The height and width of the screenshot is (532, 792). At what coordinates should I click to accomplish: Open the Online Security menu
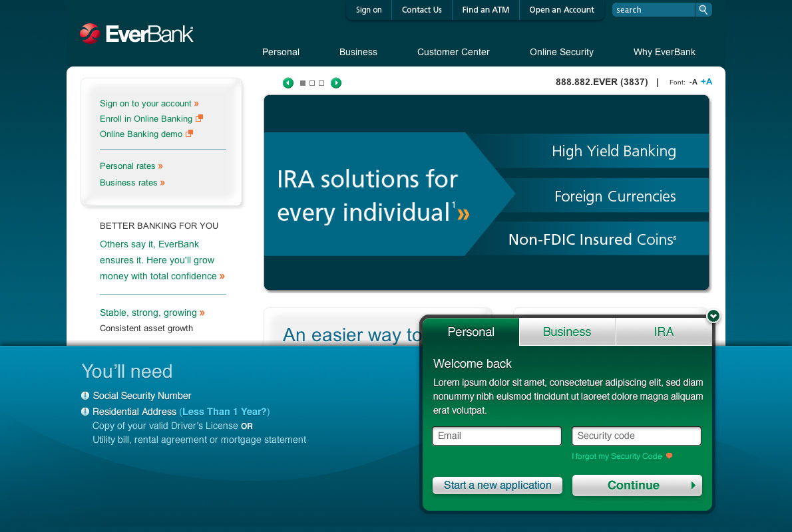pyautogui.click(x=562, y=52)
